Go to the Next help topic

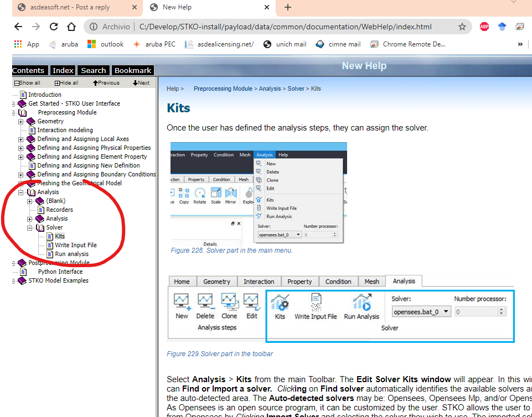coord(141,83)
